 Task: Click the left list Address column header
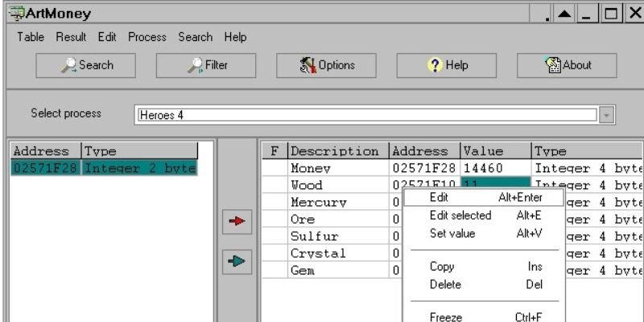pos(46,151)
